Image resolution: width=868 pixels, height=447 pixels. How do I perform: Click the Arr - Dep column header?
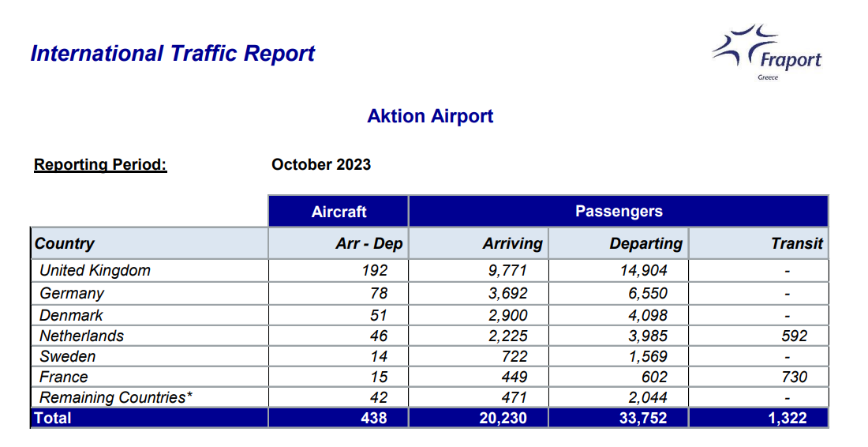click(x=369, y=243)
